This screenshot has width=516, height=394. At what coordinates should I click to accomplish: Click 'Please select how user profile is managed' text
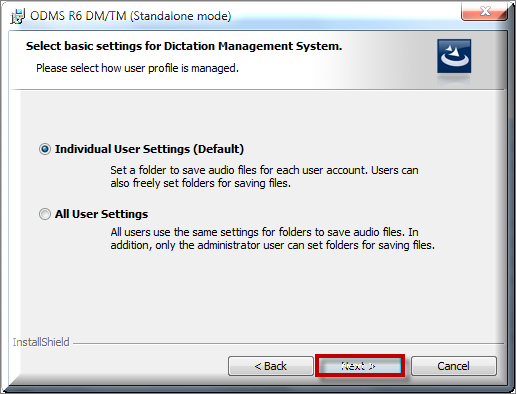click(x=137, y=68)
